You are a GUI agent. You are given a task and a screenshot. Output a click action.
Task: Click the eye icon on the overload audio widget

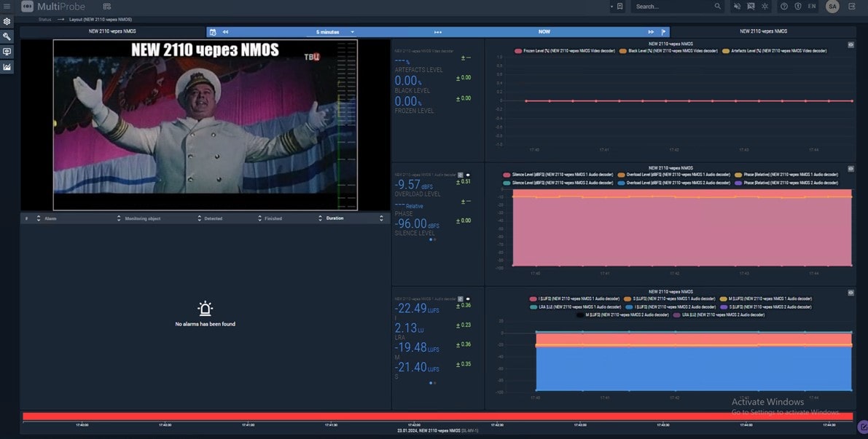coord(468,175)
